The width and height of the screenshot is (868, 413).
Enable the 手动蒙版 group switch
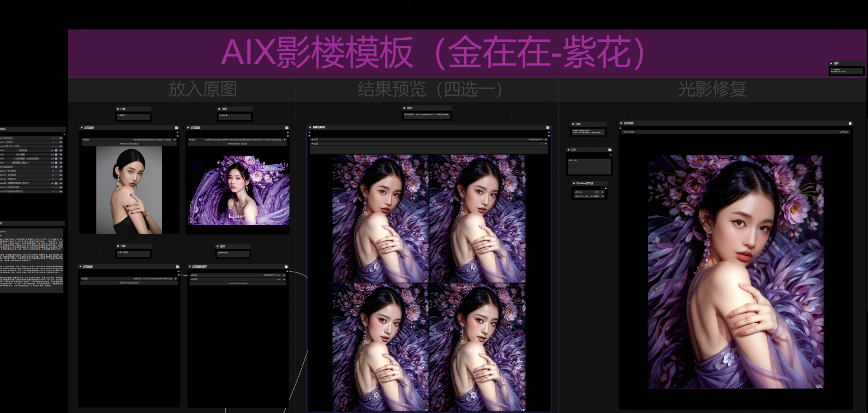[x=56, y=138]
